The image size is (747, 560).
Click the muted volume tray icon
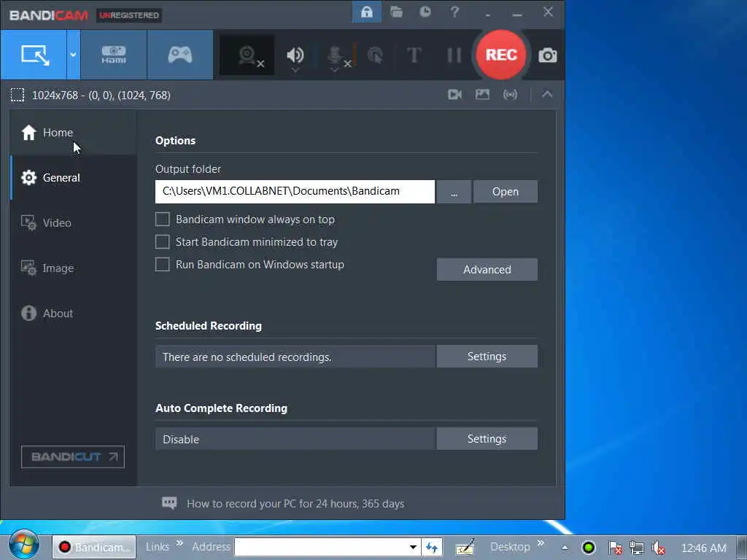click(x=659, y=548)
